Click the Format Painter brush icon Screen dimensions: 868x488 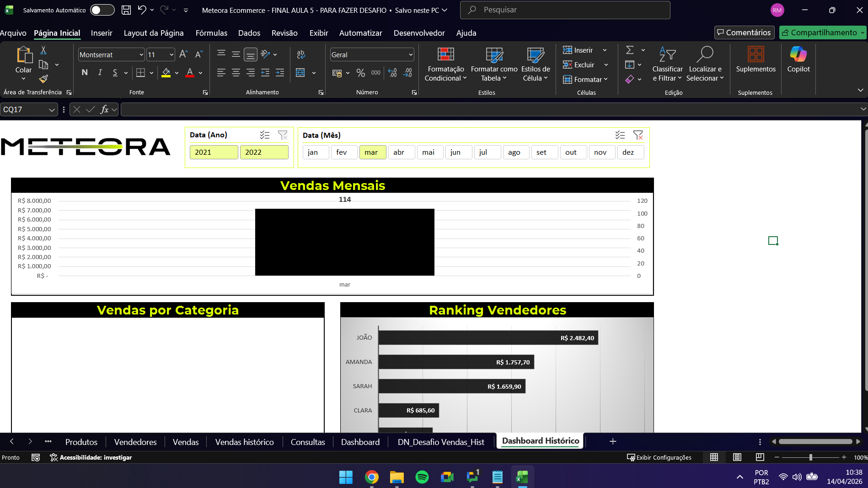click(x=43, y=79)
